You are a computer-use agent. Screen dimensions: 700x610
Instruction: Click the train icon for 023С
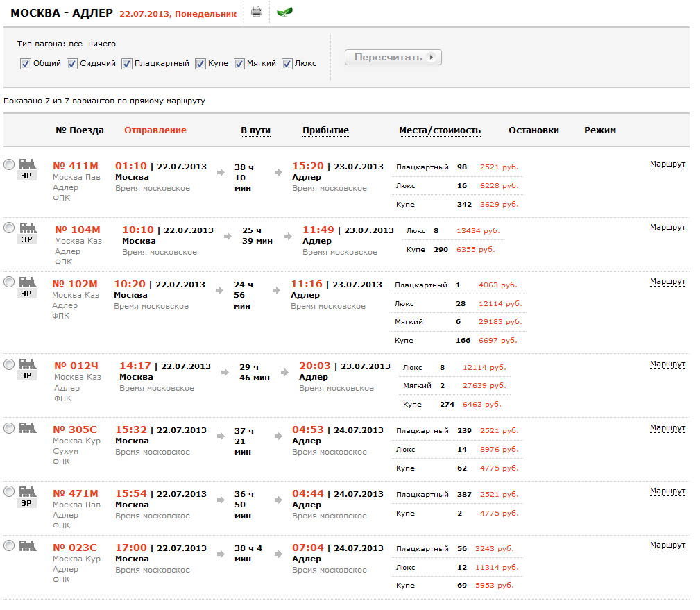click(26, 545)
